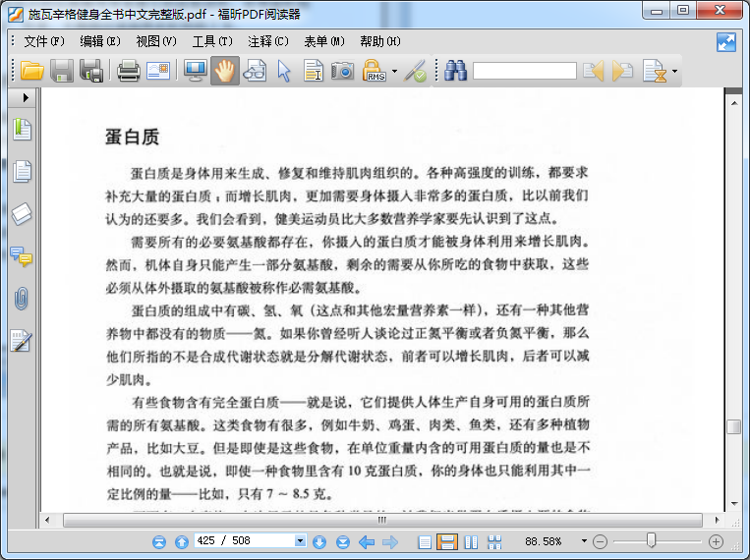Image resolution: width=750 pixels, height=560 pixels.
Task: Open the 编辑(E) menu
Action: click(x=100, y=41)
